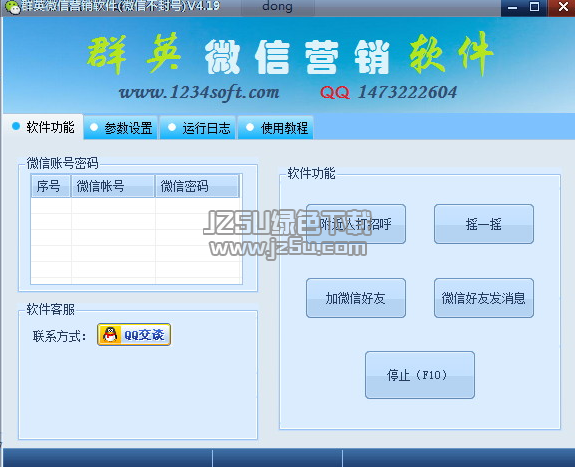The width and height of the screenshot is (576, 467).
Task: Click the 停止 (F10) button
Action: pos(420,375)
